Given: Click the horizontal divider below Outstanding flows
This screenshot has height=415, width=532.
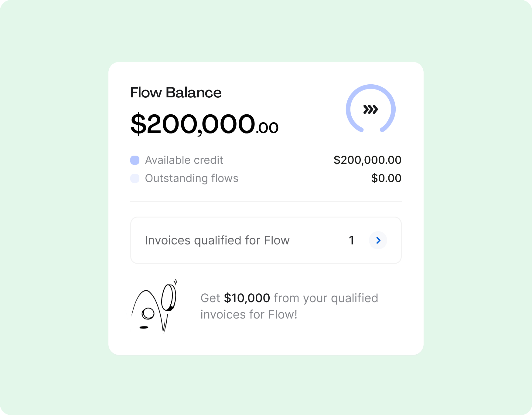Looking at the screenshot, I should point(266,201).
